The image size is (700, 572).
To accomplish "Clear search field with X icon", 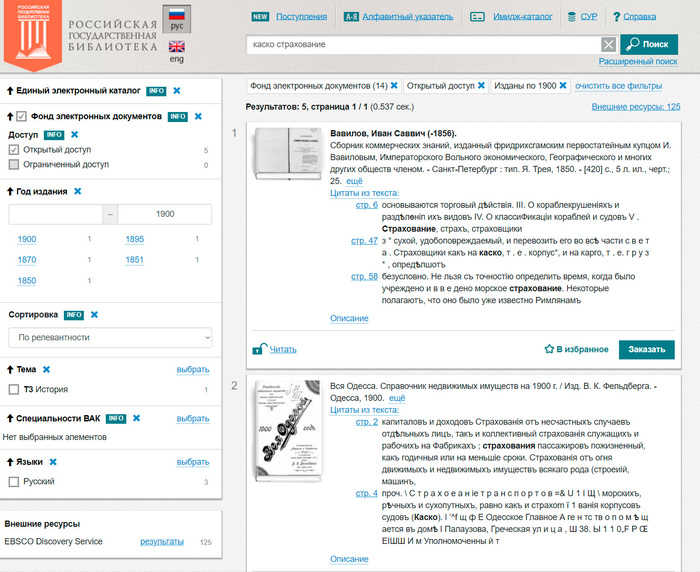I will [x=608, y=44].
